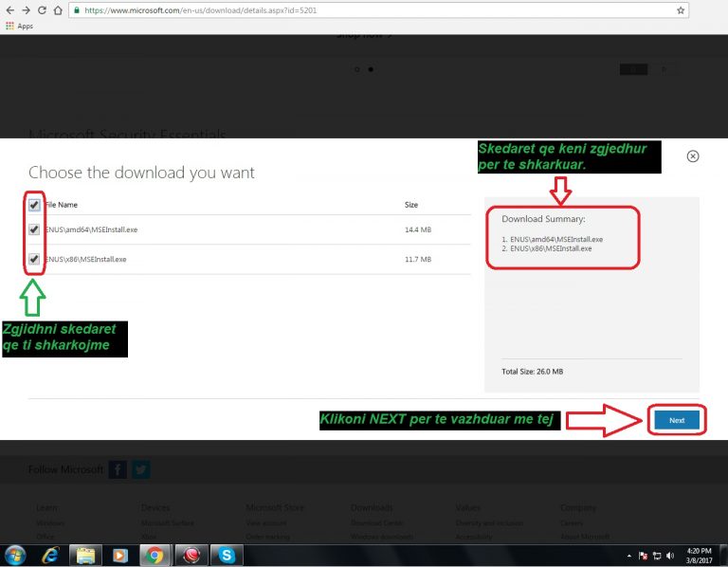
Task: Open the network tray icon
Action: 657,556
